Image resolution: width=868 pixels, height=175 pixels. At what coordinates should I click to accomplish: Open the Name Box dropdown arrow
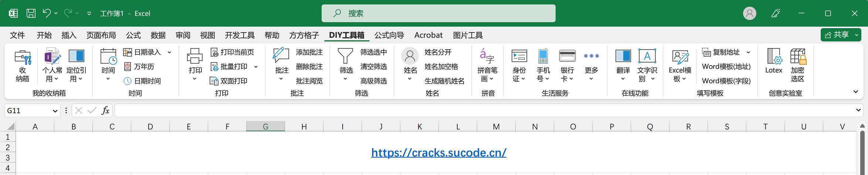[55, 111]
